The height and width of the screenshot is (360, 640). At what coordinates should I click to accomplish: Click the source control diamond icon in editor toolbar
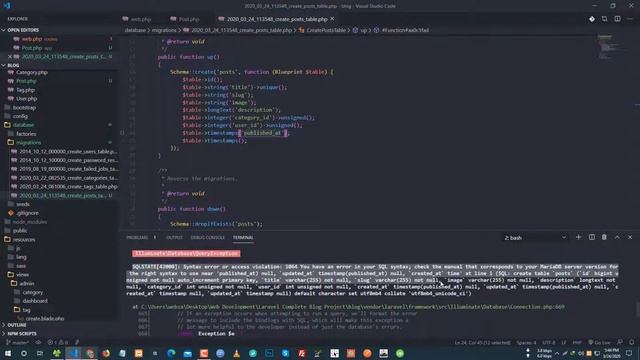click(x=591, y=19)
